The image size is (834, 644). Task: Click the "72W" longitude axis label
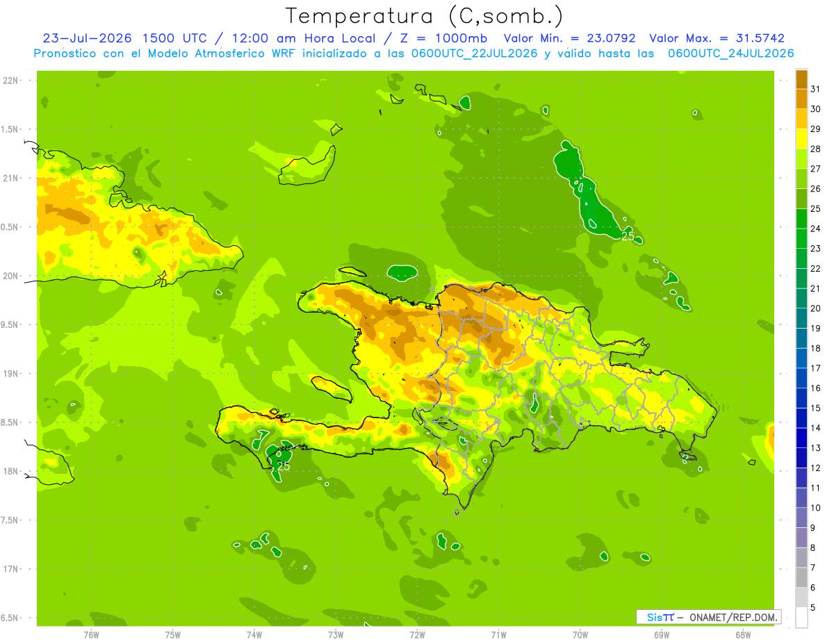click(x=417, y=635)
